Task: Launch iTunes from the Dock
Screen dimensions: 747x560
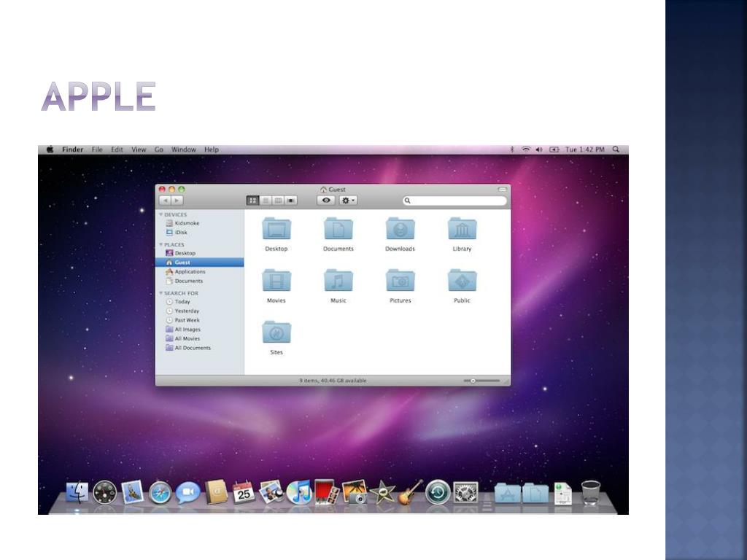Action: (298, 492)
